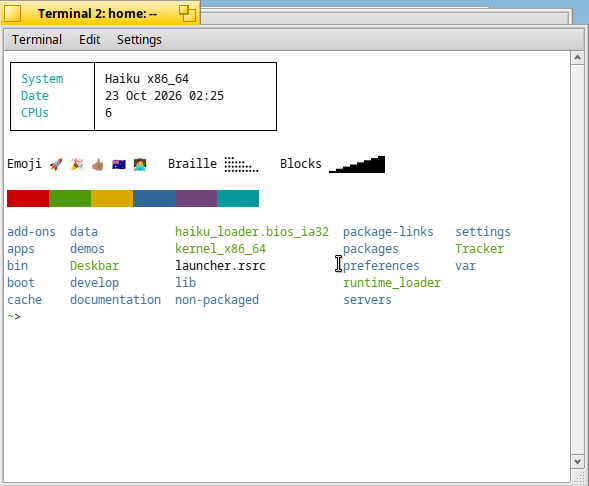589x486 pixels.
Task: Click the 'documentation' directory name
Action: pyautogui.click(x=115, y=300)
